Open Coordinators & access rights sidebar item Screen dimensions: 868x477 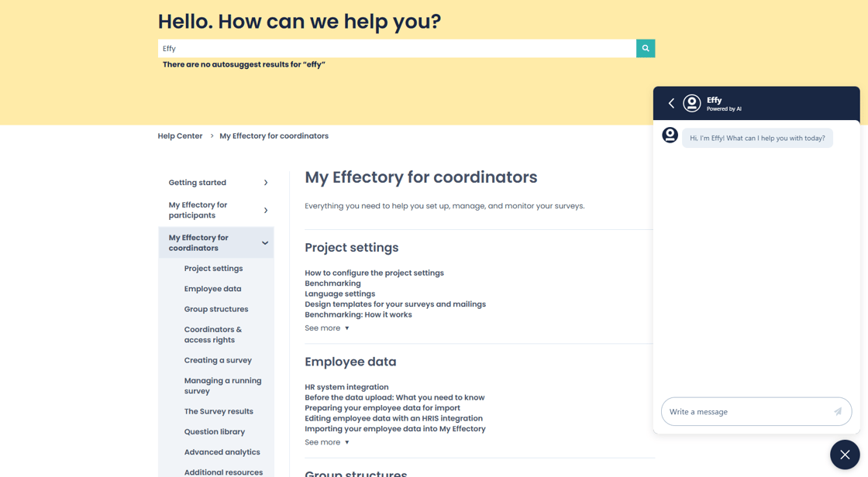point(213,335)
